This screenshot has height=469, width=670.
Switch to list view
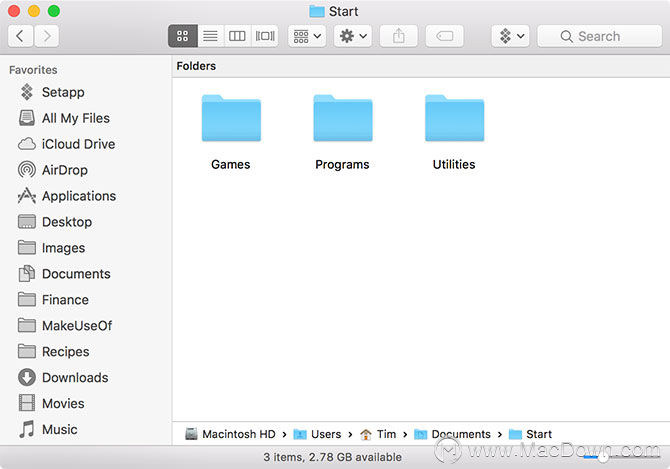(x=210, y=36)
